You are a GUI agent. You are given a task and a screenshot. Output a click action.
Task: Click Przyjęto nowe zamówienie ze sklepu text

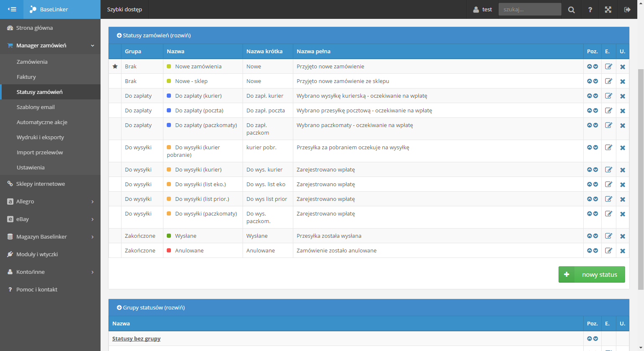[343, 81]
